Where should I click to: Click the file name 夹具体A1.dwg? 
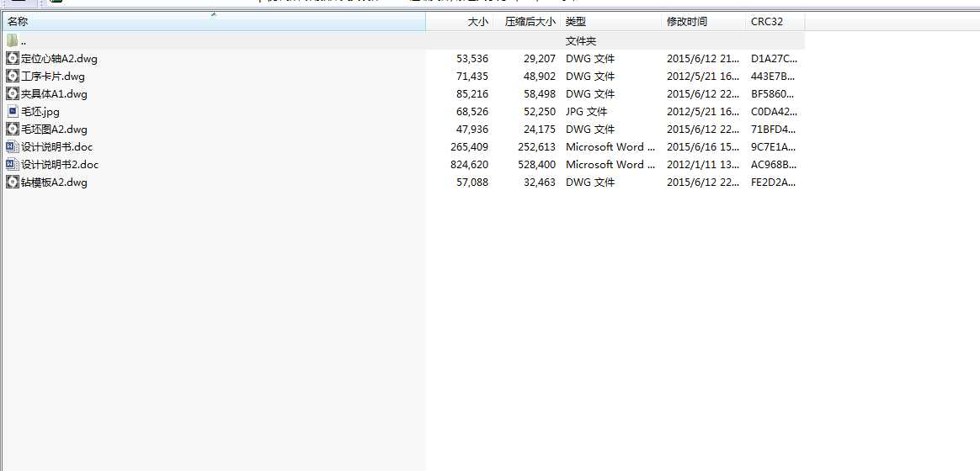click(55, 94)
